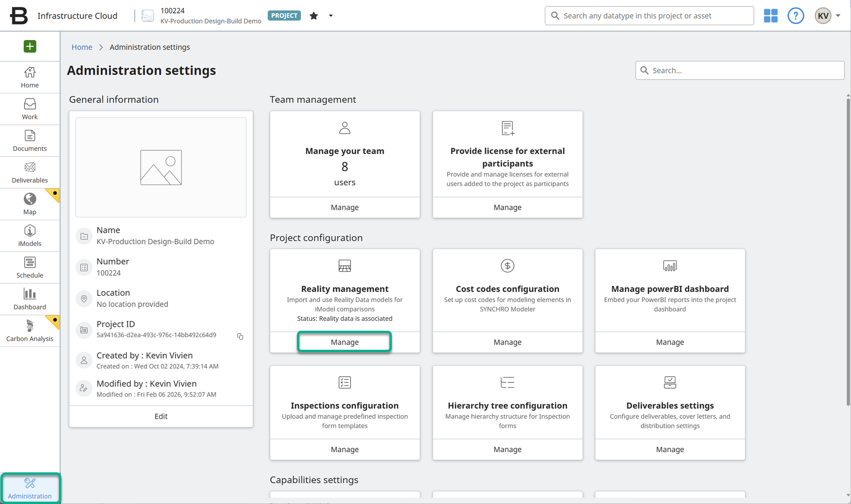Click Manage under Cost codes configuration
Screen dimensions: 851x504
pos(507,342)
